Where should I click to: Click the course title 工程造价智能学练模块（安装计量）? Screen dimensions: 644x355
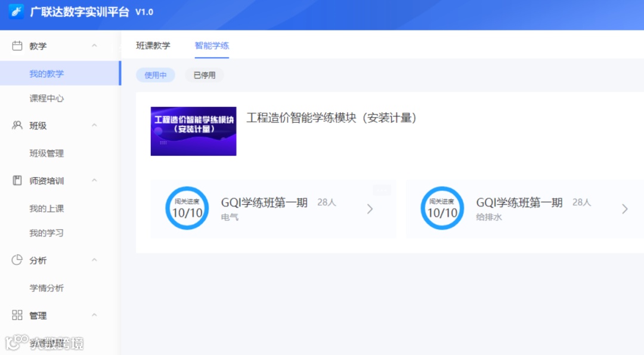pos(332,118)
